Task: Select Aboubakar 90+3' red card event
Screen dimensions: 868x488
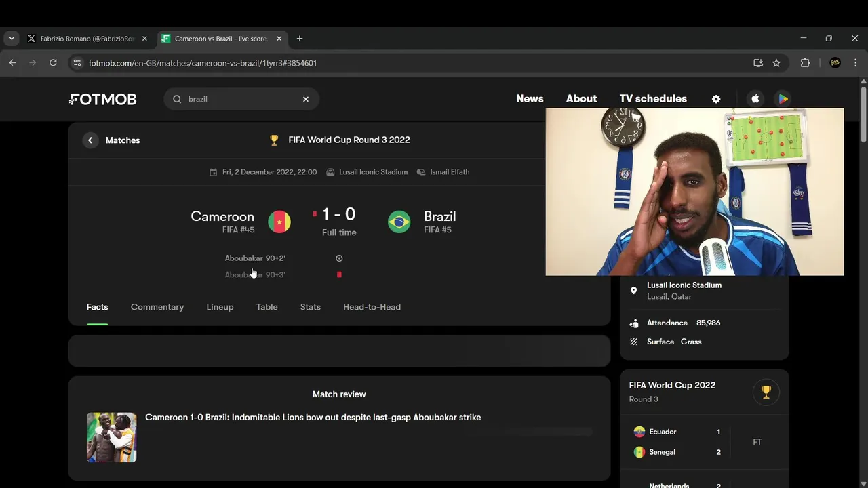Action: pyautogui.click(x=255, y=274)
